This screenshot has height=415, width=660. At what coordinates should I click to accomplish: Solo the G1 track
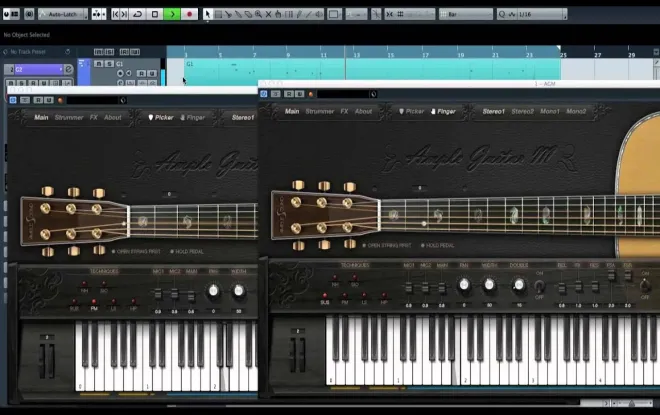109,64
